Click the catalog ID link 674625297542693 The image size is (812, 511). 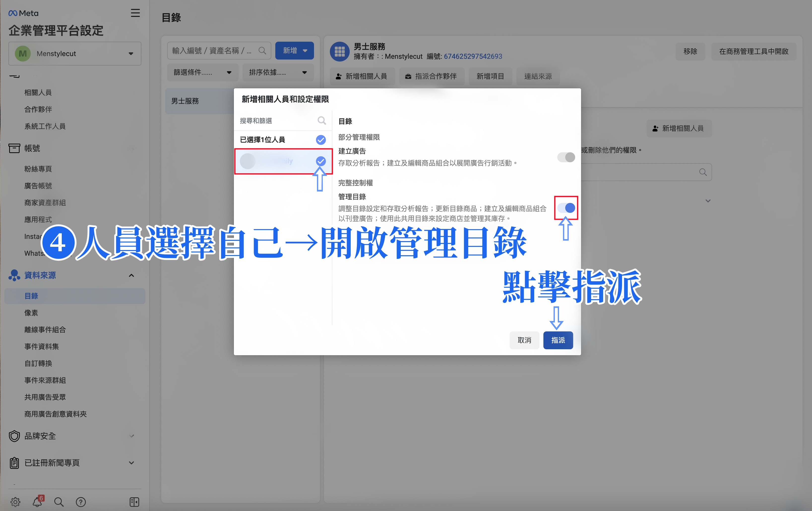tap(473, 56)
